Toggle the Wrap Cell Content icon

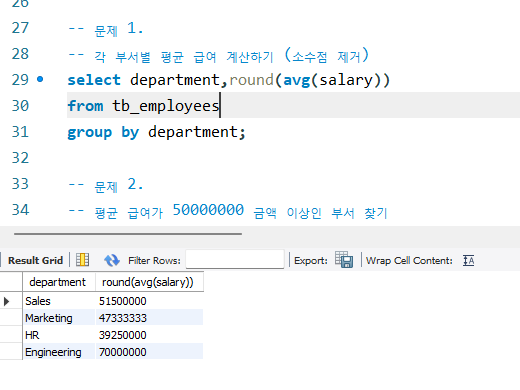[468, 260]
